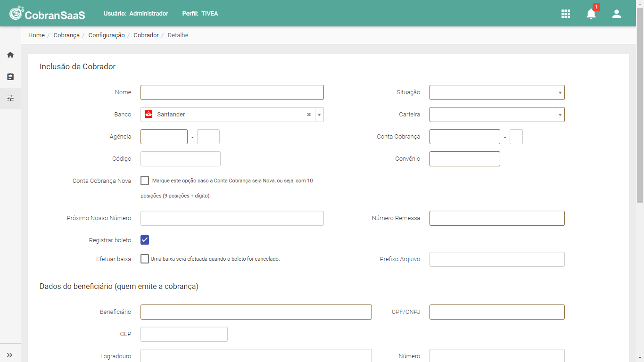This screenshot has width=644, height=362.
Task: Focus the CEP input field
Action: pos(184,334)
